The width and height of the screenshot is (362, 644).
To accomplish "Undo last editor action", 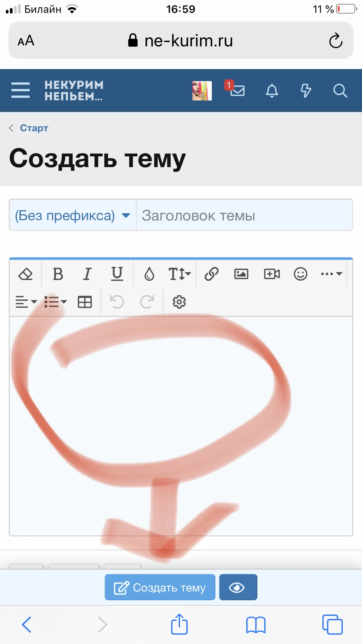I will 117,302.
